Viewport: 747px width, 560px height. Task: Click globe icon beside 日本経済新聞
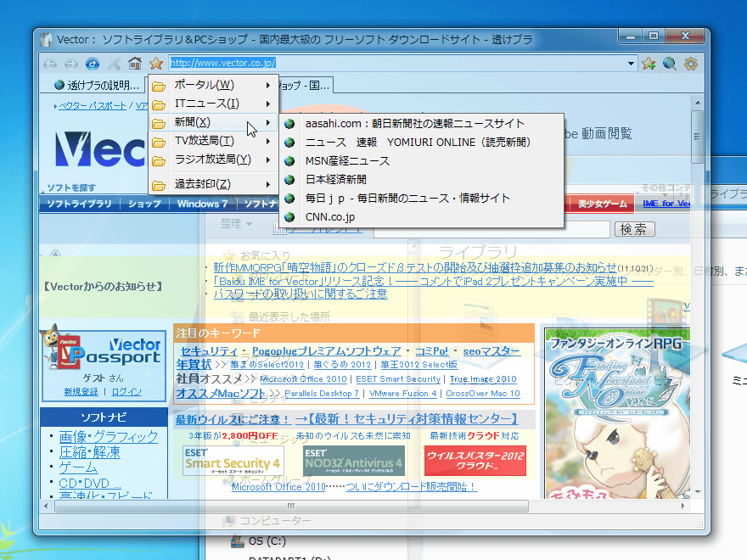tap(289, 180)
